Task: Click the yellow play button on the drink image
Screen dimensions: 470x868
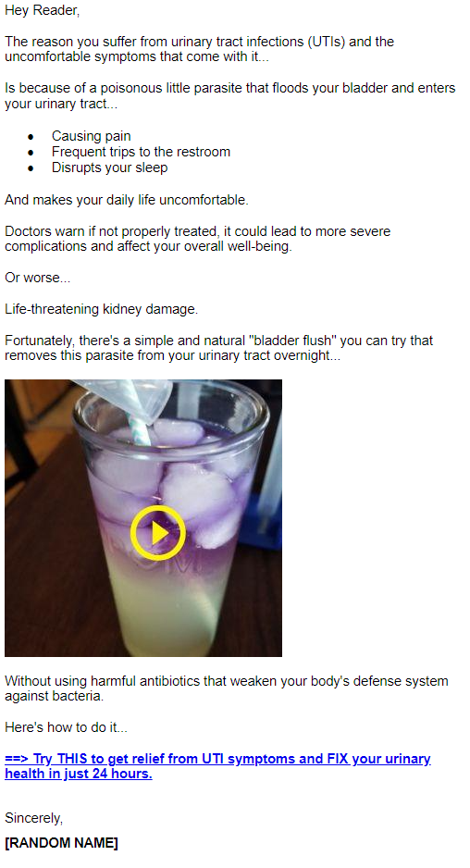Action: pos(158,532)
